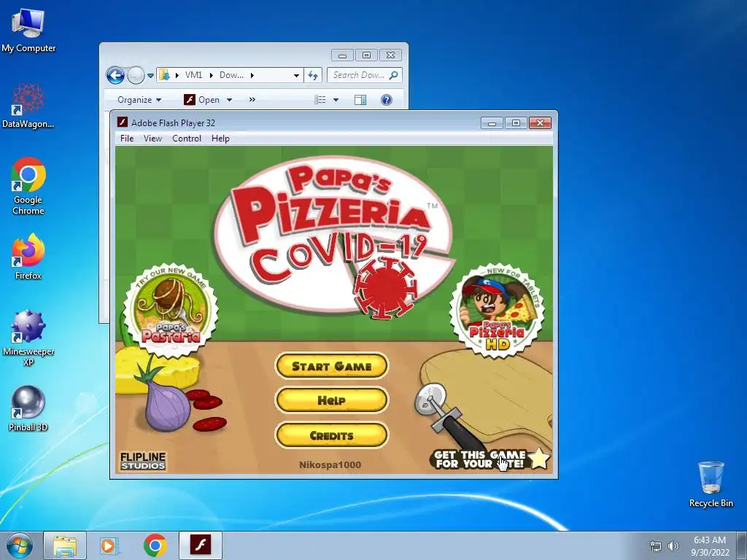747x560 pixels.
Task: Click the Papa's Pastaria badge
Action: tap(171, 311)
